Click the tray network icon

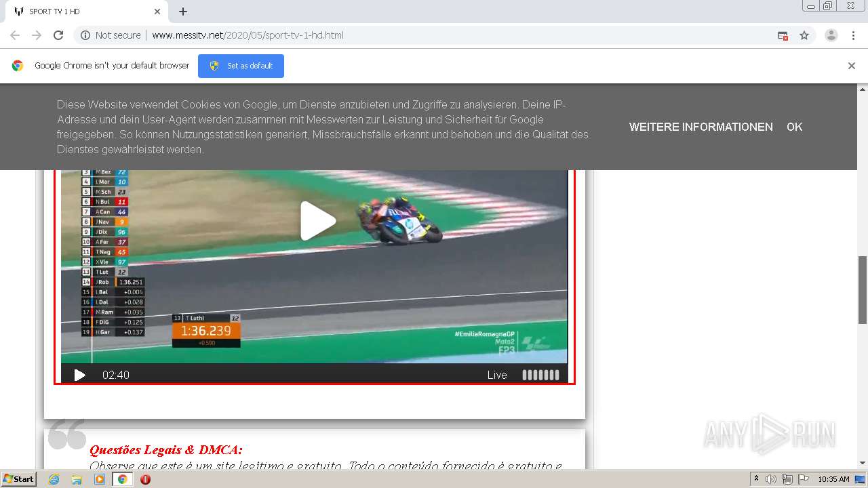click(787, 479)
